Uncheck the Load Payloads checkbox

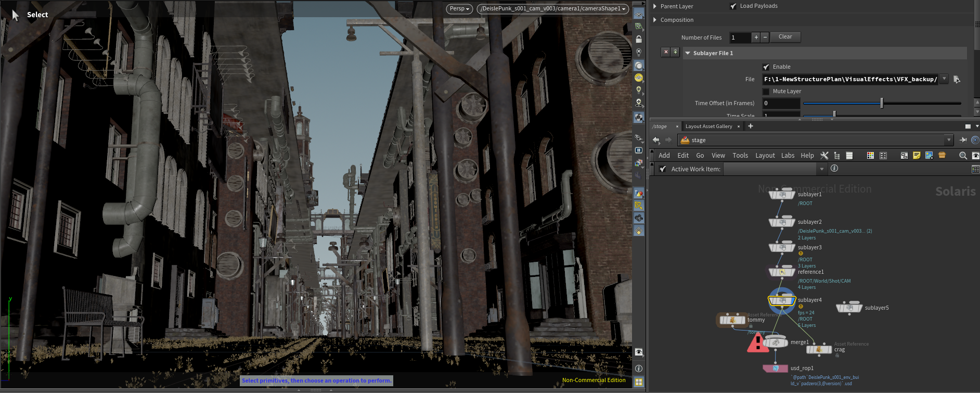click(733, 6)
